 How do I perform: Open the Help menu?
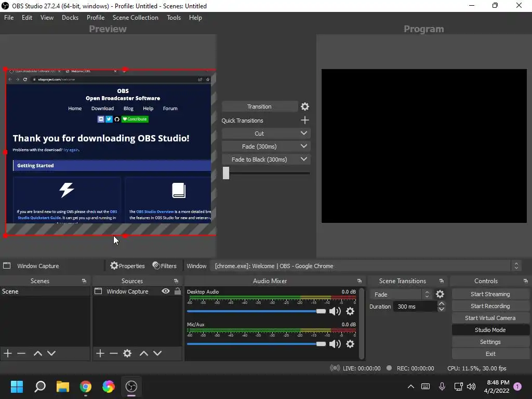195,18
